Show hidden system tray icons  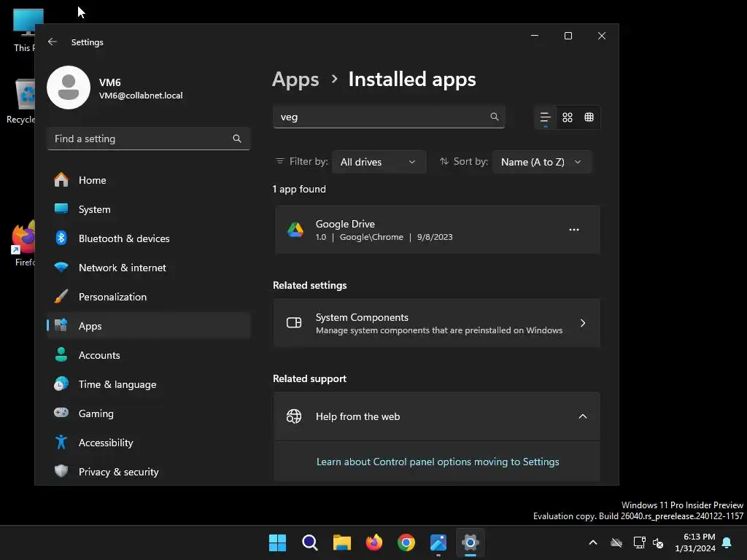(x=593, y=542)
